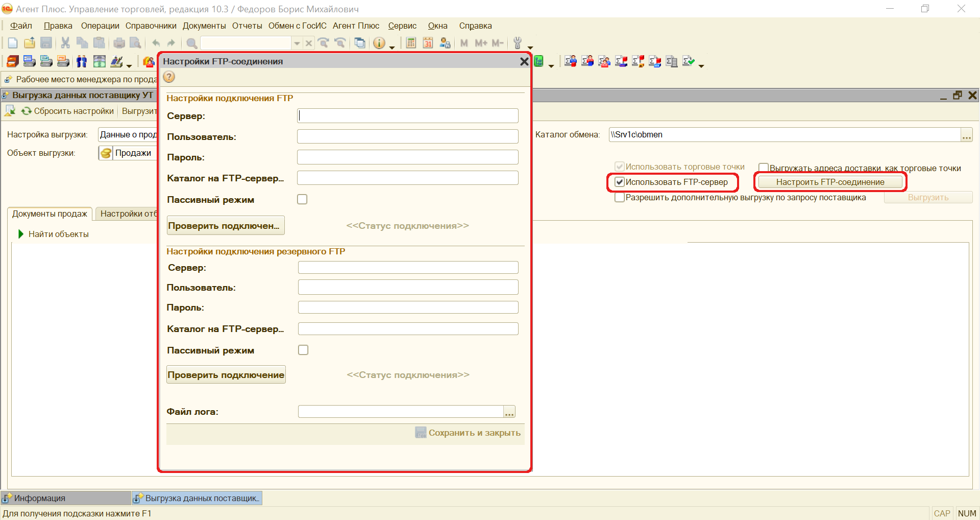Click the main FTP Сервер input field
This screenshot has height=520, width=980.
[407, 116]
